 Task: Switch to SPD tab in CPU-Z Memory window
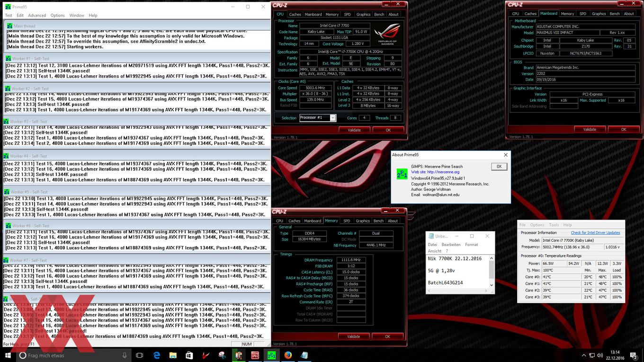[347, 221]
